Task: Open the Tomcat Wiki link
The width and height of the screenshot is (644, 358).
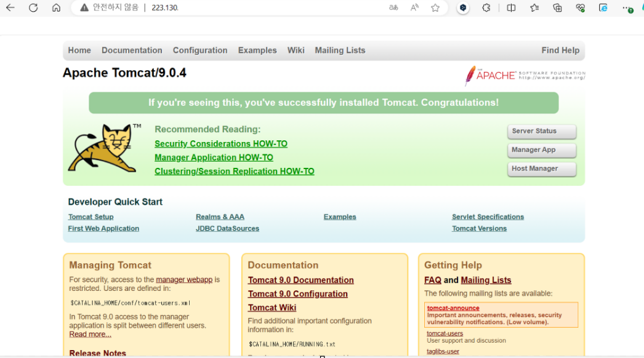Action: click(x=272, y=308)
